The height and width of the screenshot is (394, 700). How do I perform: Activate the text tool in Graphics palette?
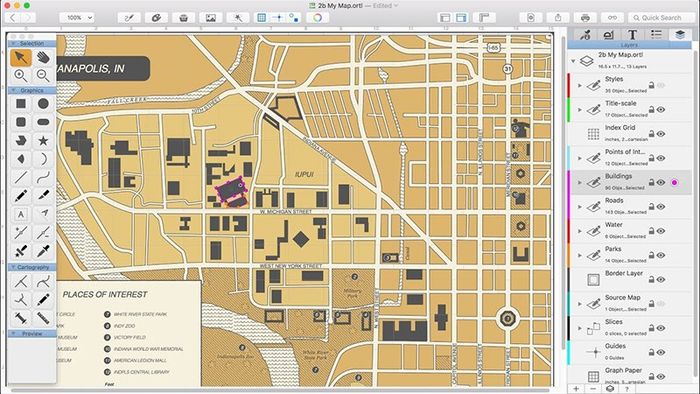(21, 214)
